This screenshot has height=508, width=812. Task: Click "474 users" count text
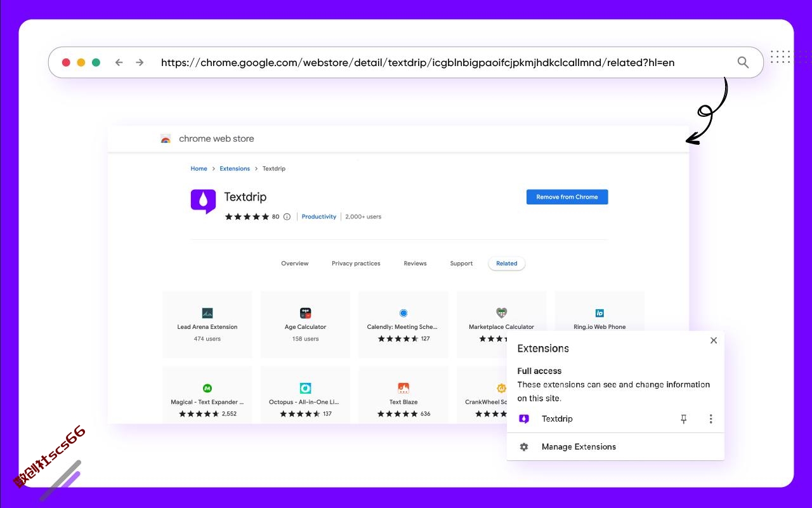207,339
